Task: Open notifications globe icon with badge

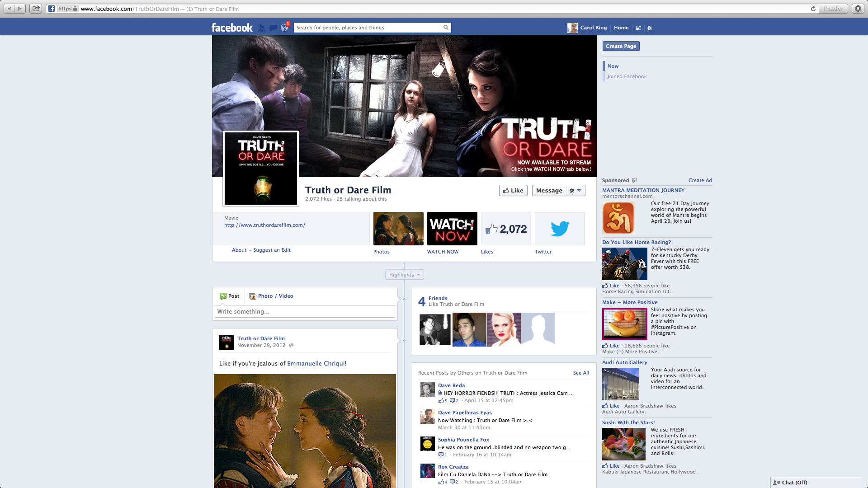Action: (284, 27)
